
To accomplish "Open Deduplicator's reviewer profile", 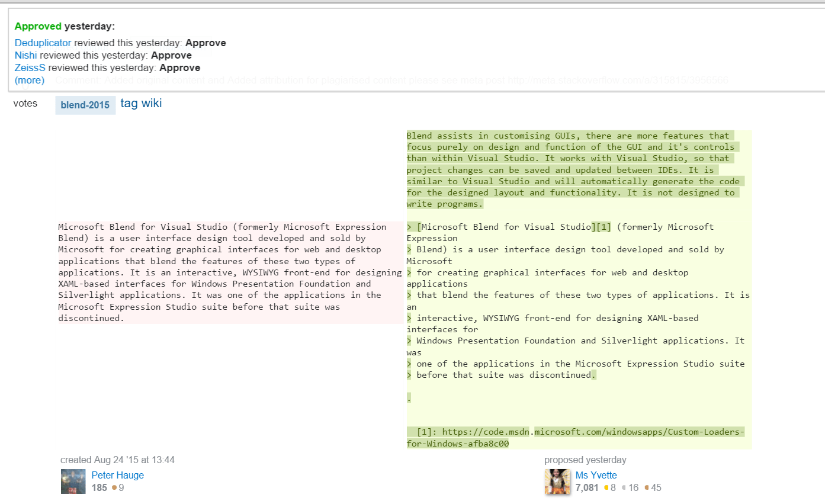I will pos(43,43).
